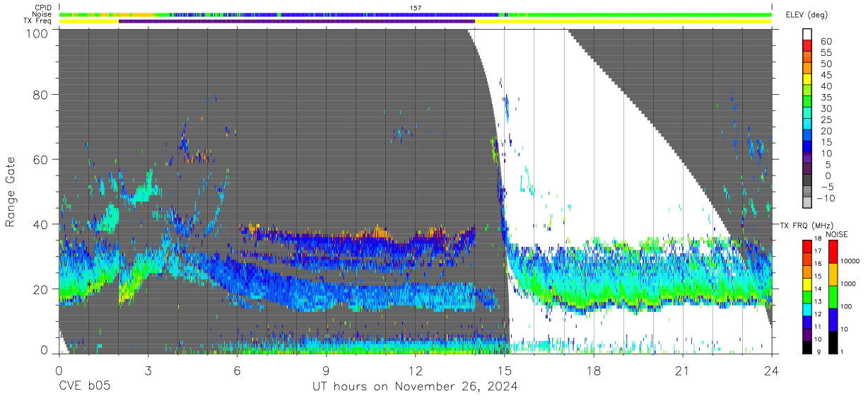The height and width of the screenshot is (401, 868).
Task: Click the '45' tick on the ELEV scale
Action: 826,75
